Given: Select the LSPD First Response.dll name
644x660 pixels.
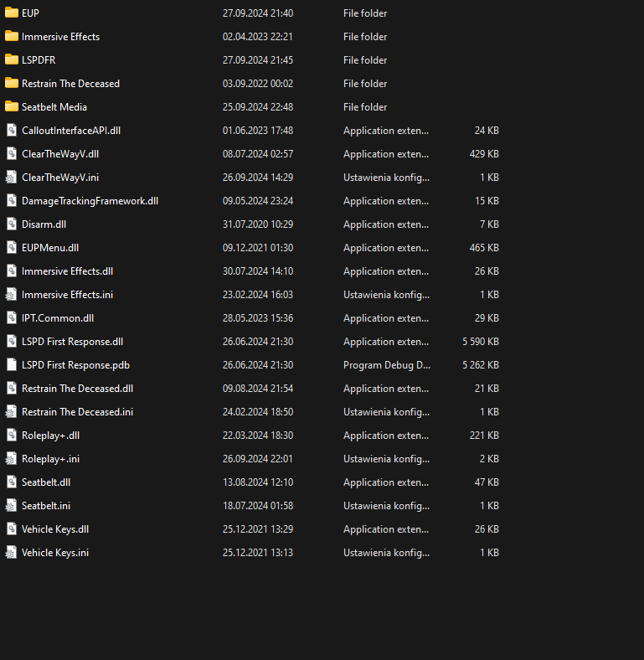Looking at the screenshot, I should point(72,342).
